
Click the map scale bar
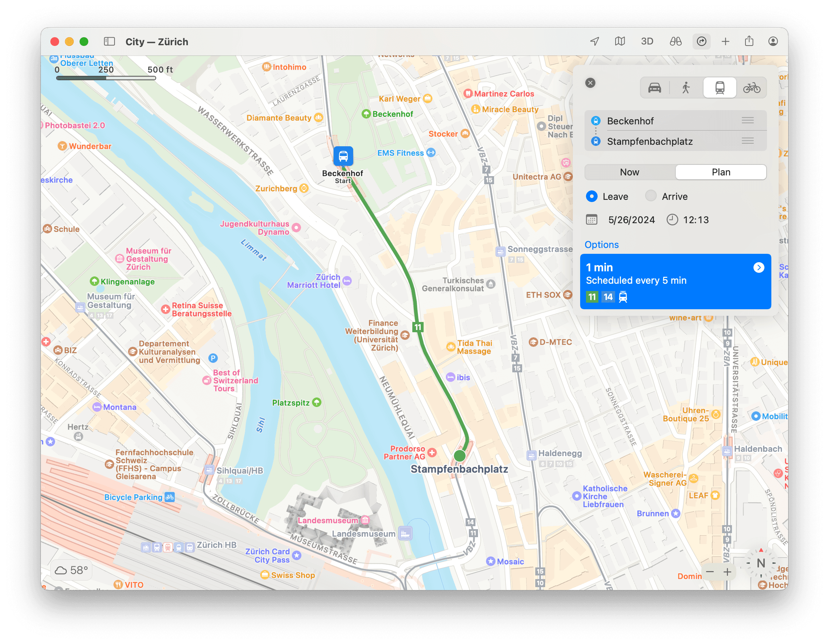[x=106, y=78]
